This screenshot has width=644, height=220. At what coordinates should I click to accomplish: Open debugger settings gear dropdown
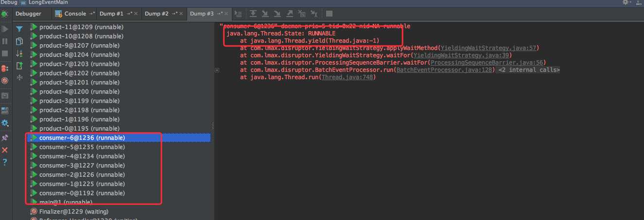click(5, 123)
